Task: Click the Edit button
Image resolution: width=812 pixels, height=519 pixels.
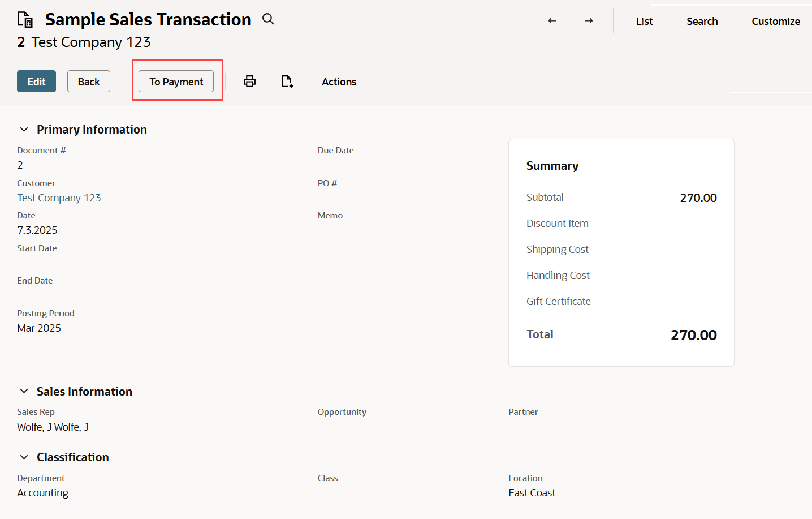Action: tap(36, 82)
